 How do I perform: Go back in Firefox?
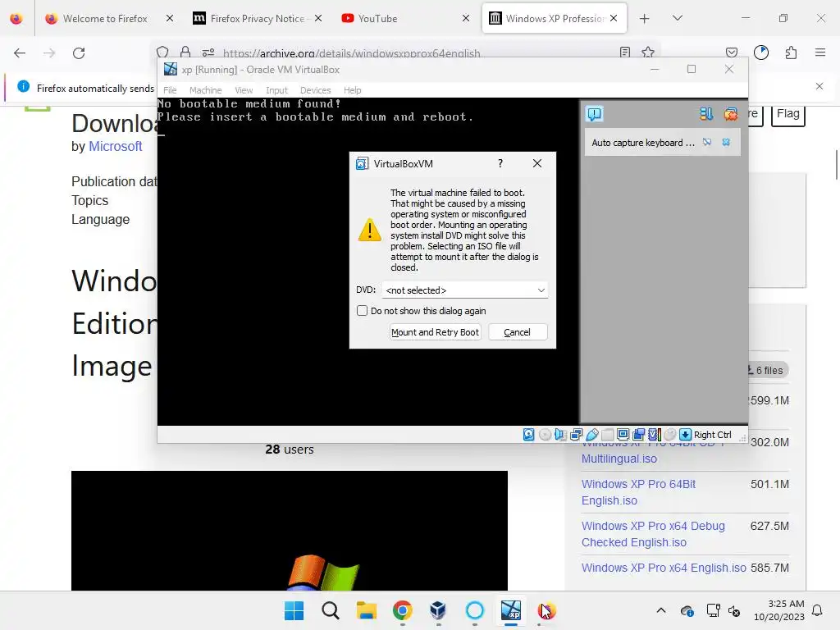(x=20, y=53)
